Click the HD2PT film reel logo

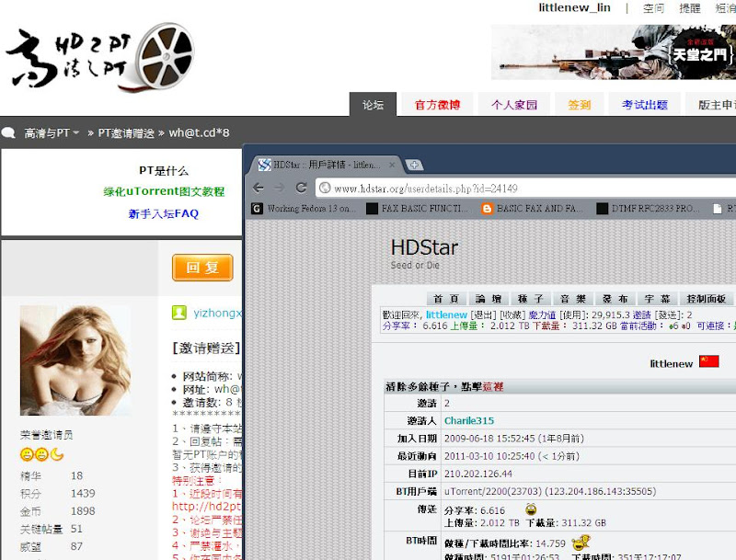(x=100, y=56)
